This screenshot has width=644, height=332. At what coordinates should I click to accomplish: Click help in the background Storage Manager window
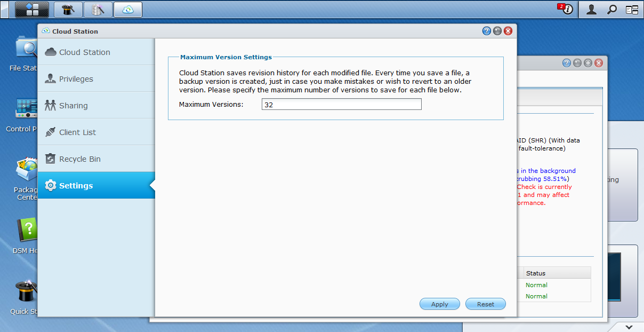(567, 63)
